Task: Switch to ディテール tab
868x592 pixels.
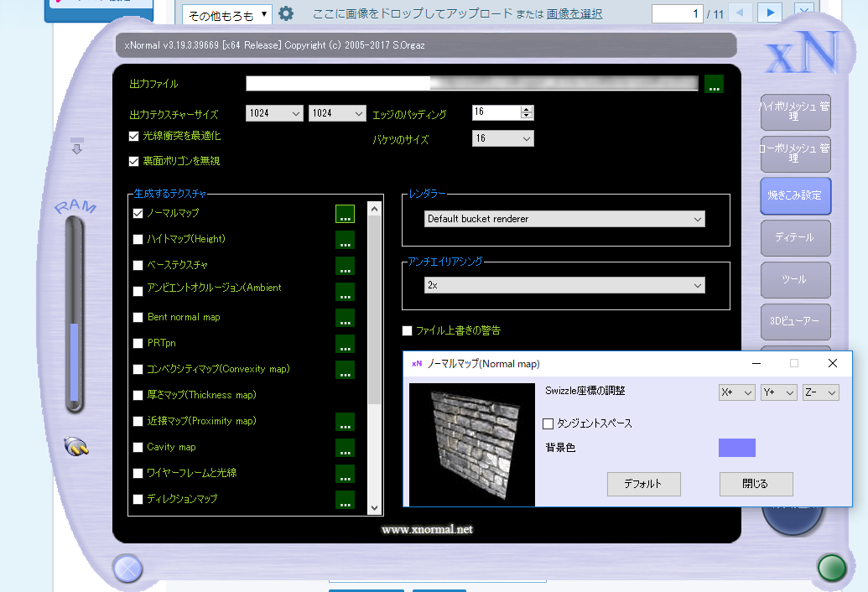Action: point(796,238)
